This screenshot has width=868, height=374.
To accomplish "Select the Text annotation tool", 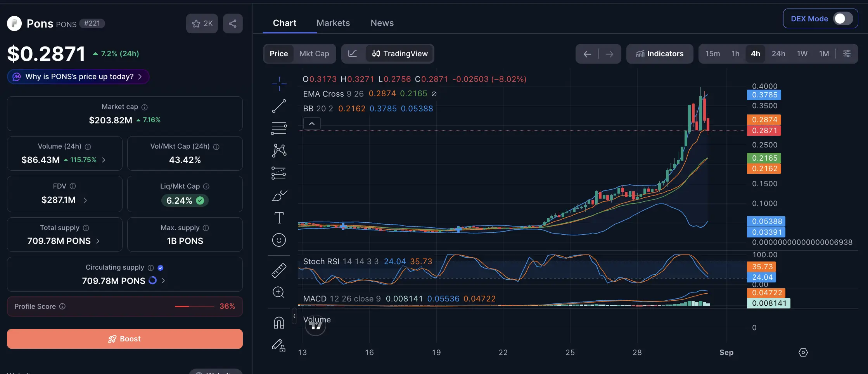I will click(279, 218).
